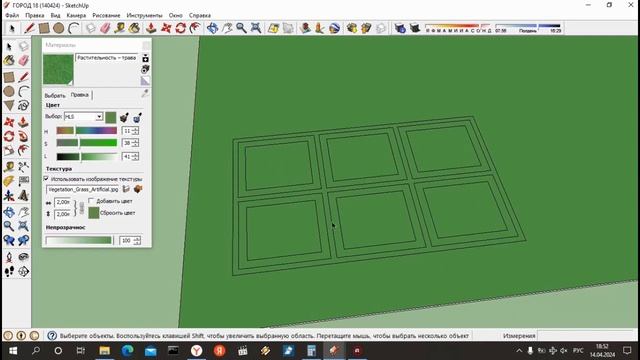Viewport: 640px width, 360px height.
Task: Select Orbit tool in top toolbar
Action: click(212, 28)
